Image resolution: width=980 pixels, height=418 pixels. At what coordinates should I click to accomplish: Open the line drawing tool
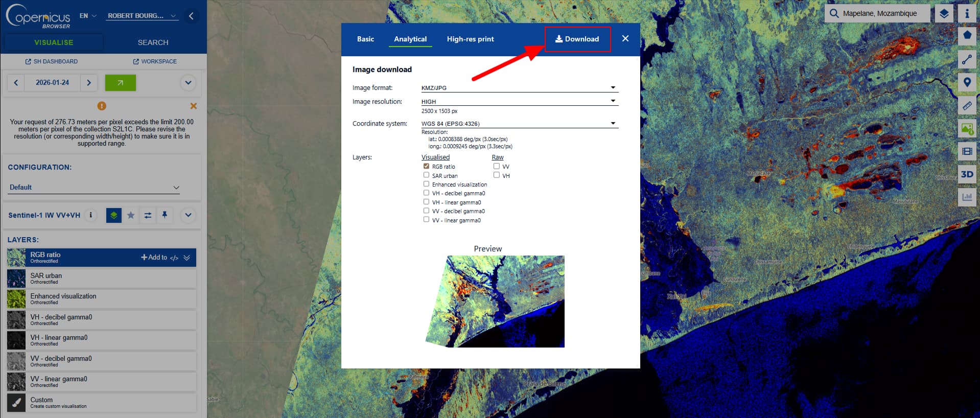[x=967, y=59]
